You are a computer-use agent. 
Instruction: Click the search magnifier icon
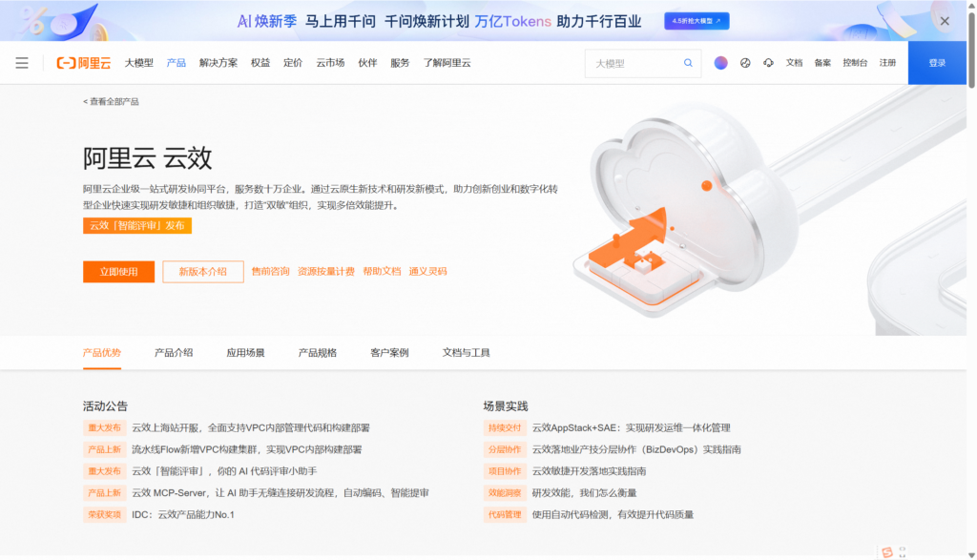[x=688, y=63]
